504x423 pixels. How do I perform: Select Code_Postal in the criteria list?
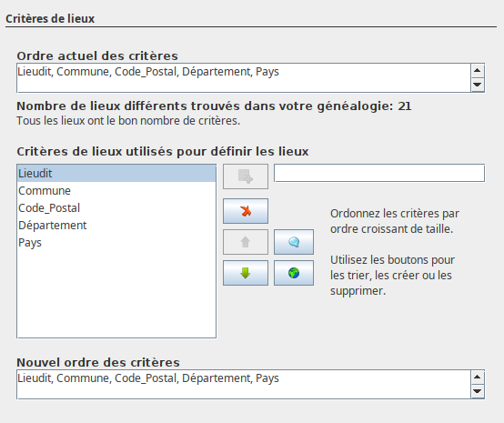[x=116, y=208]
